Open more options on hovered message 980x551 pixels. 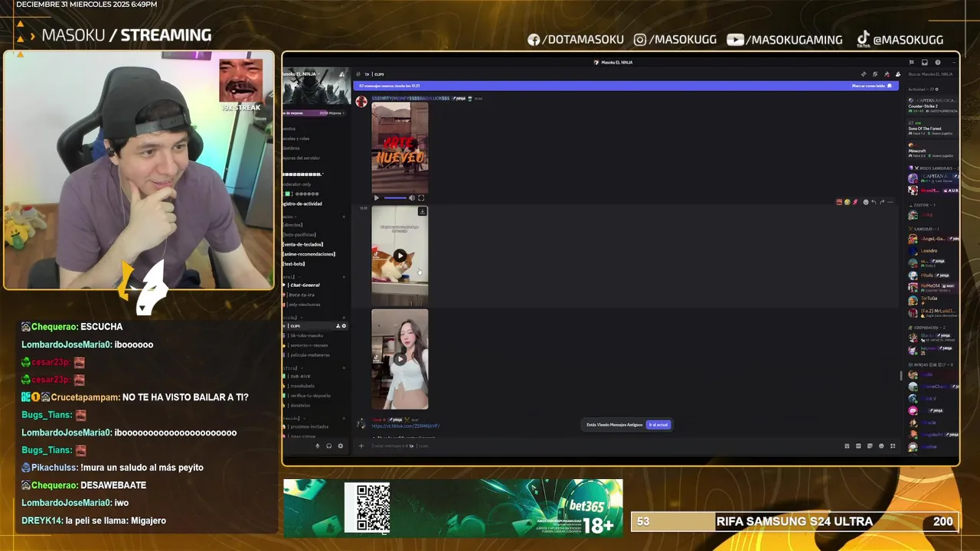coord(890,202)
